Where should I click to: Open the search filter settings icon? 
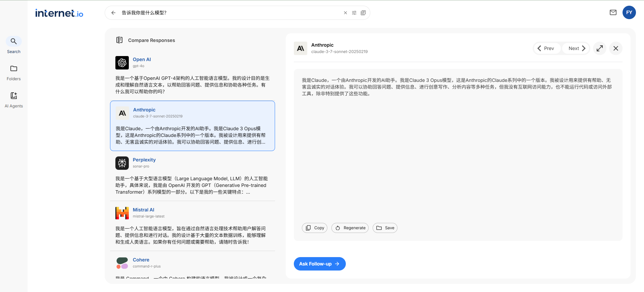(x=354, y=13)
